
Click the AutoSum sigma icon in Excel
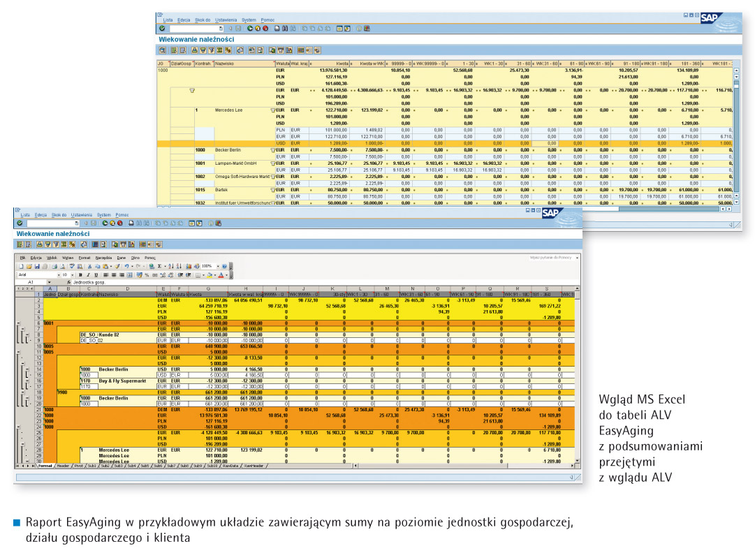[x=159, y=266]
